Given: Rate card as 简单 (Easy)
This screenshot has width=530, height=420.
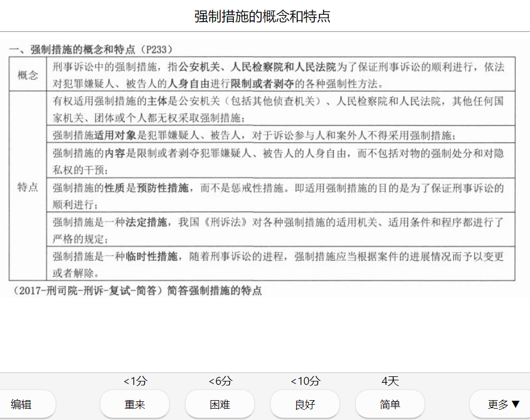Looking at the screenshot, I should point(390,404).
